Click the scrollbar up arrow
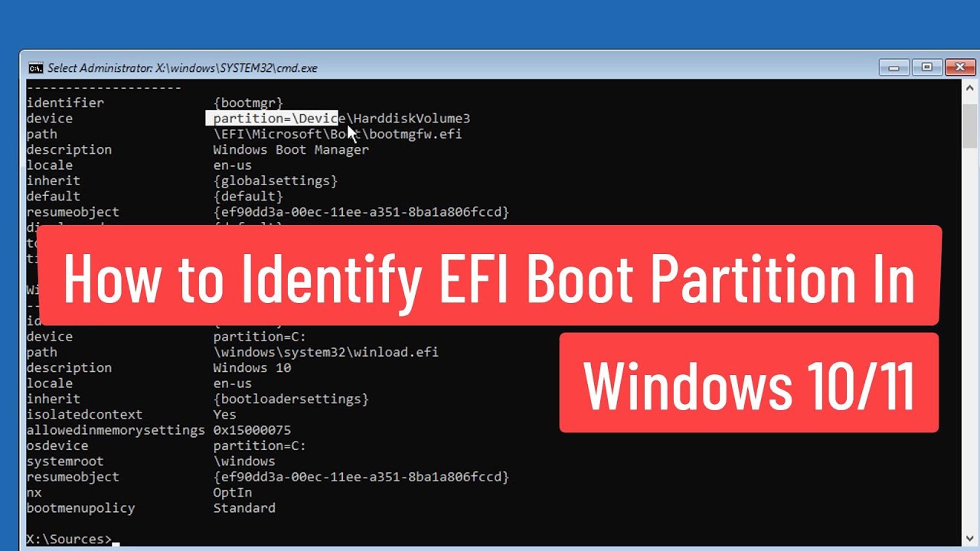This screenshot has width=980, height=551. [x=969, y=88]
